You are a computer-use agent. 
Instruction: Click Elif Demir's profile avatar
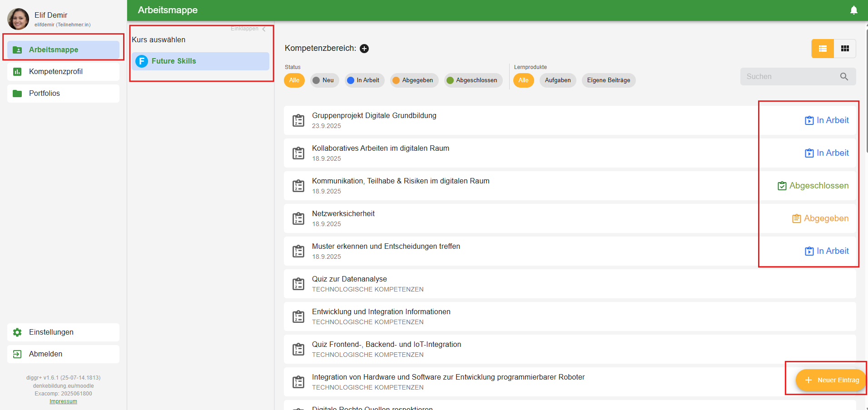(18, 19)
